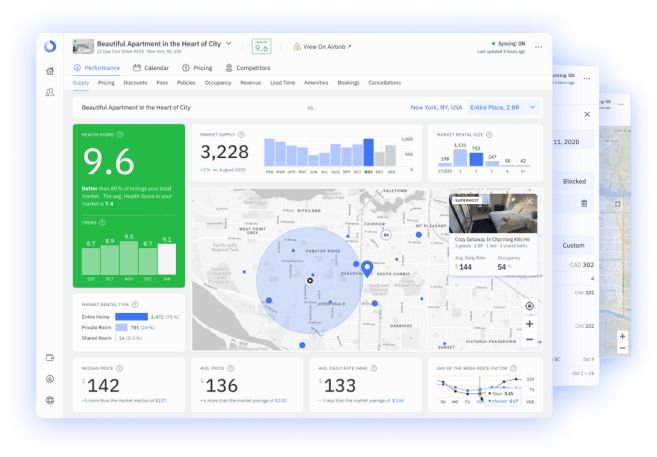Select the Fees sub-tab
The width and height of the screenshot is (657, 457).
[162, 83]
